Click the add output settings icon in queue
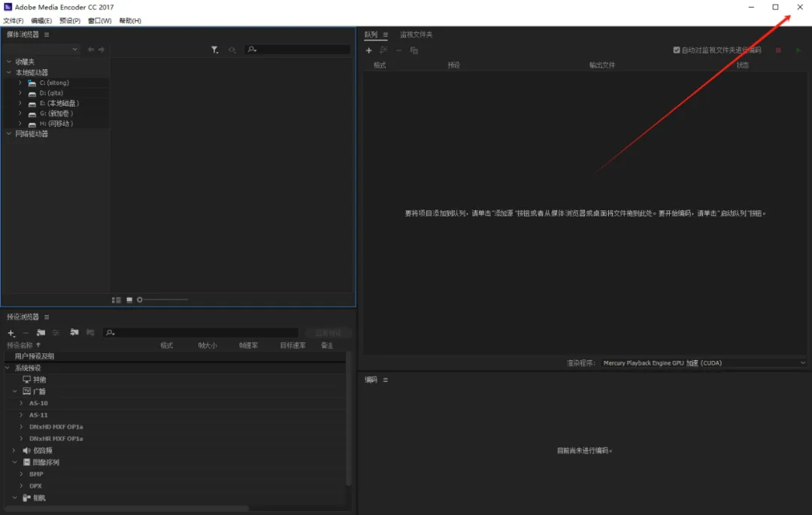 (383, 50)
